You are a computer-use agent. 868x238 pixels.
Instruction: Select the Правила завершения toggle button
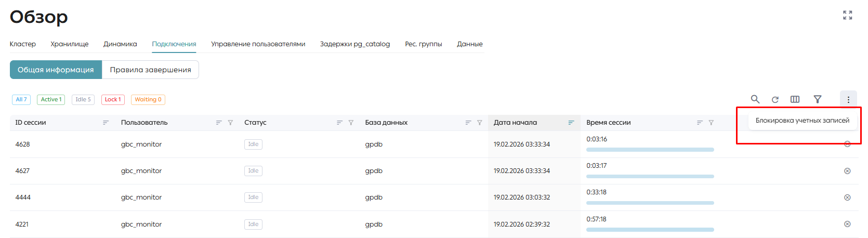point(151,70)
